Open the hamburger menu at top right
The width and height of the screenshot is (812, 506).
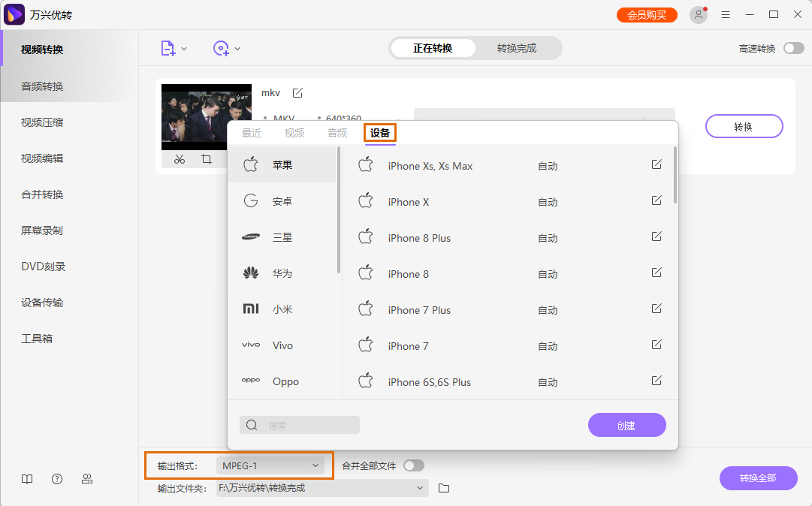(x=725, y=14)
